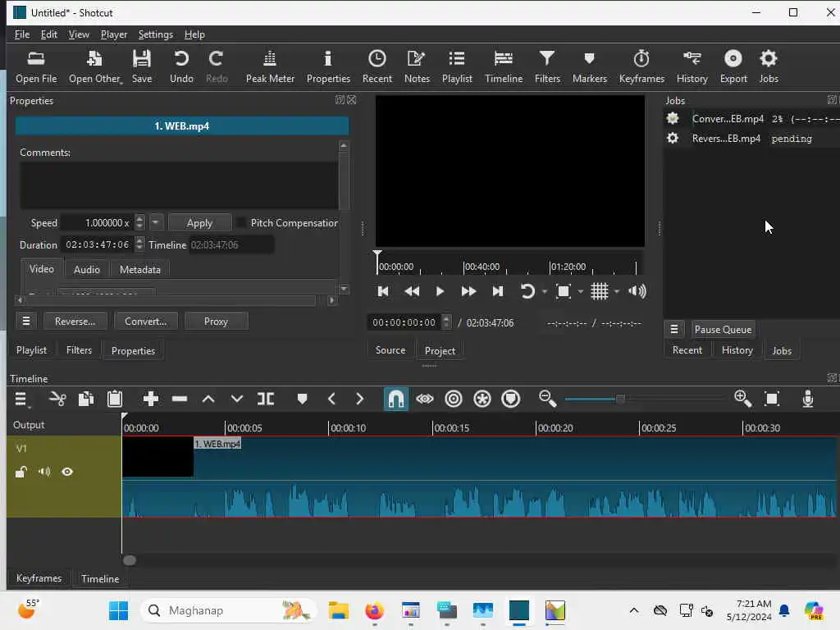The width and height of the screenshot is (840, 630).
Task: Open Jobs panel hamburger menu
Action: (674, 330)
